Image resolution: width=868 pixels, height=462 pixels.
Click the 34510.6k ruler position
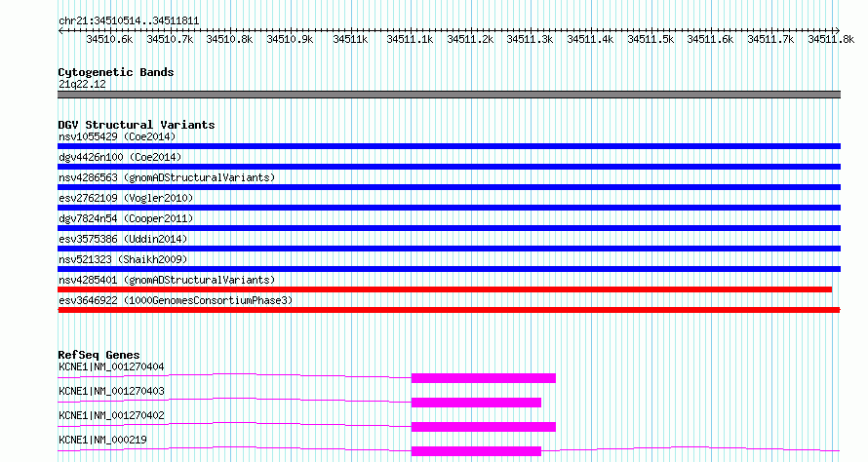click(x=109, y=39)
